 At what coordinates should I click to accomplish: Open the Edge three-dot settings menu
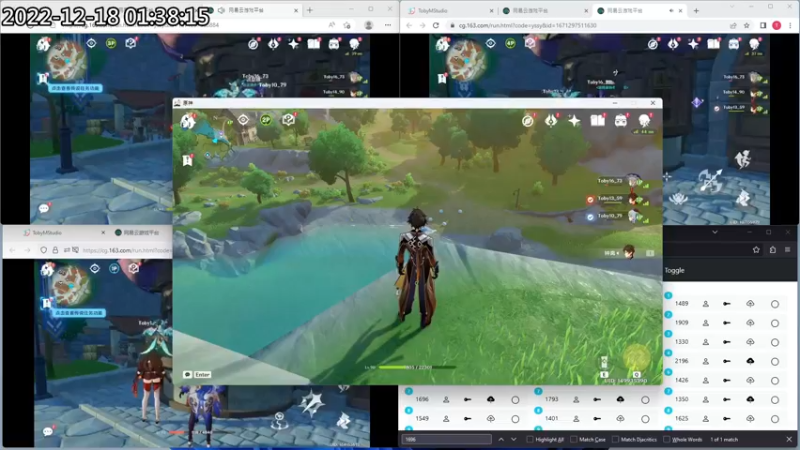click(388, 24)
